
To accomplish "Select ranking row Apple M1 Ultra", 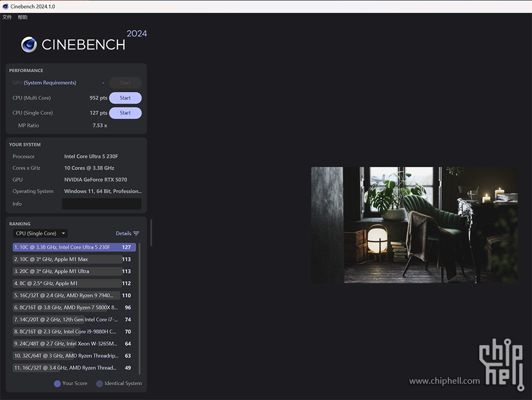I will [x=74, y=271].
